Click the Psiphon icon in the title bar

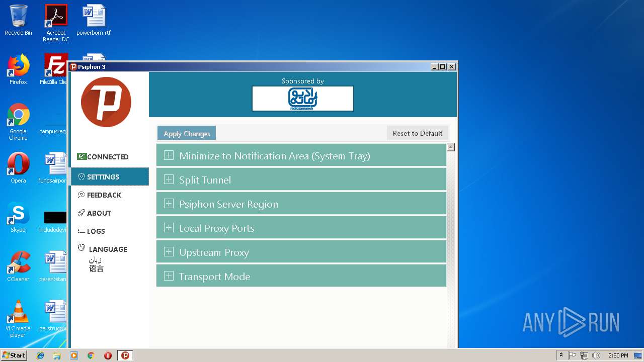73,67
